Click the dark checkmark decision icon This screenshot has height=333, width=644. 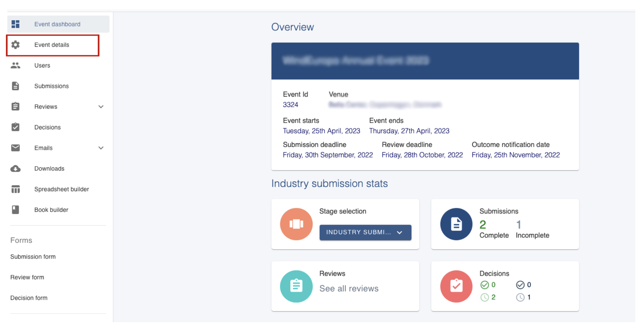tap(520, 285)
